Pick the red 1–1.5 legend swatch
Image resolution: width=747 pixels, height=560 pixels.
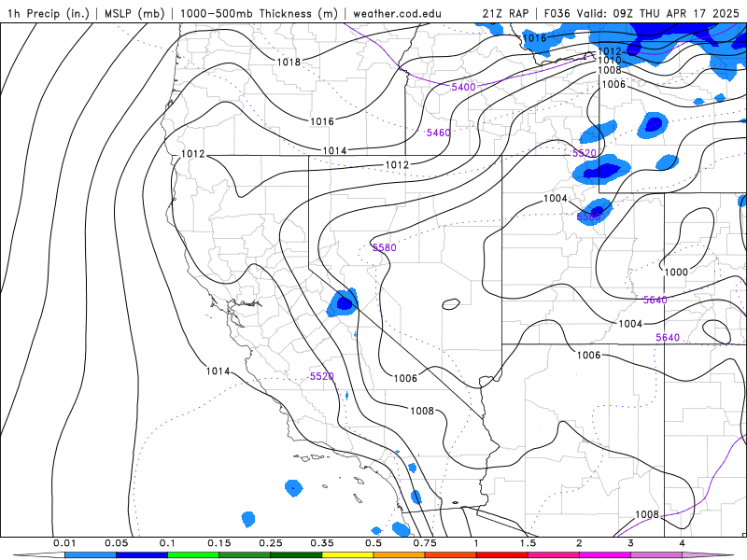pyautogui.click(x=502, y=555)
